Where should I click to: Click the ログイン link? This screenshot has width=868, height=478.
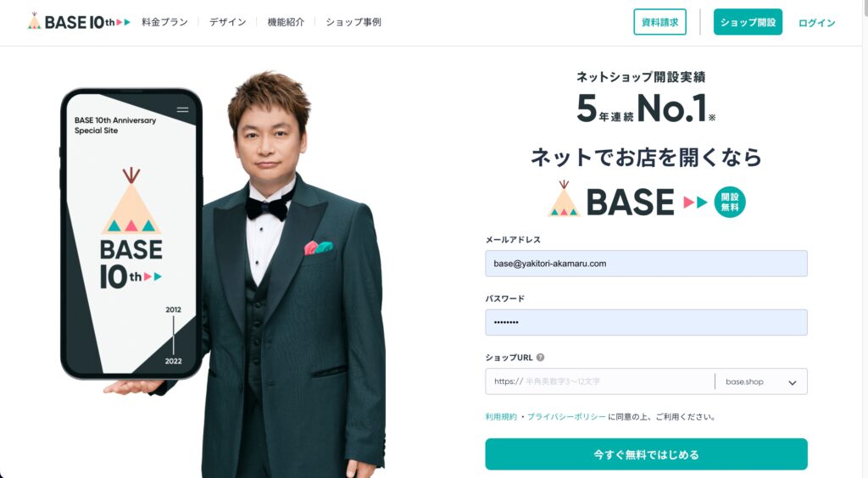click(x=816, y=23)
